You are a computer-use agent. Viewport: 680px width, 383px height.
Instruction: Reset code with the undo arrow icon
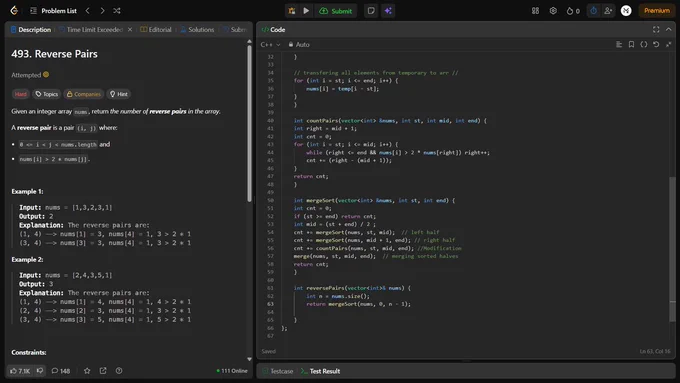coord(656,44)
